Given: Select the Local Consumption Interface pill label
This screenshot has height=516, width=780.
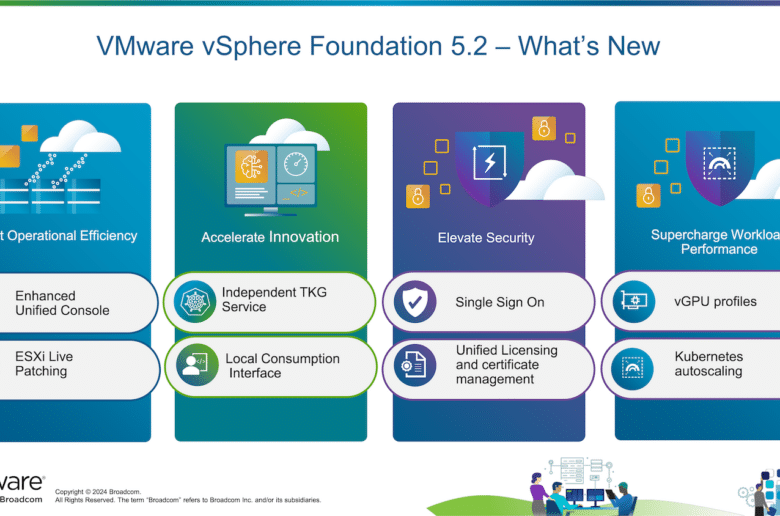Looking at the screenshot, I should (282, 366).
